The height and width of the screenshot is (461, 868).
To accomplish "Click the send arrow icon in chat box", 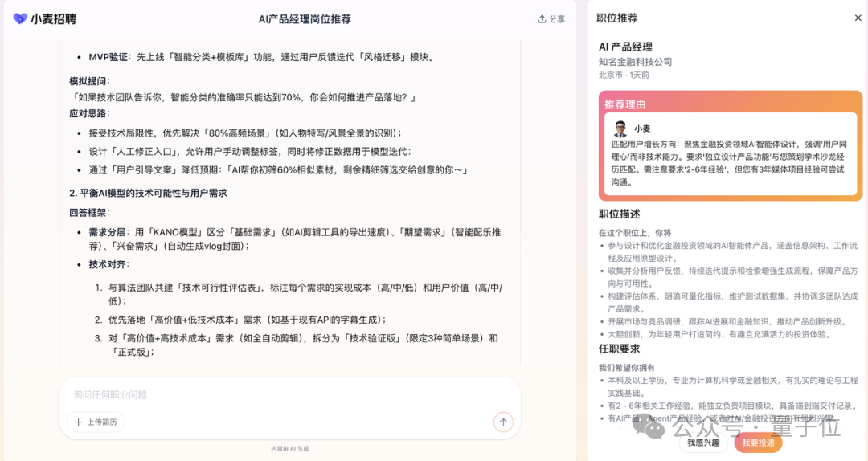I will click(x=503, y=422).
